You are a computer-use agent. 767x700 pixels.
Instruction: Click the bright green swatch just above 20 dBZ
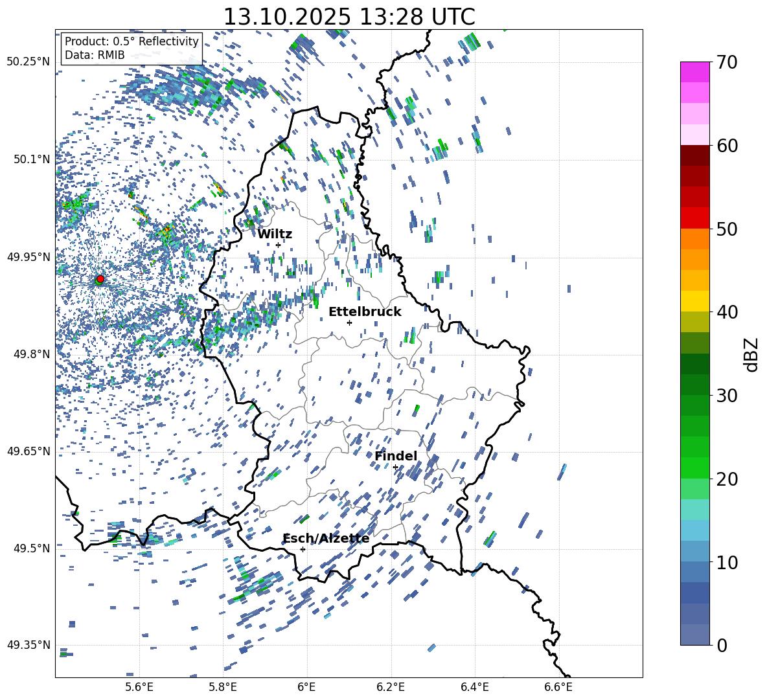(695, 468)
